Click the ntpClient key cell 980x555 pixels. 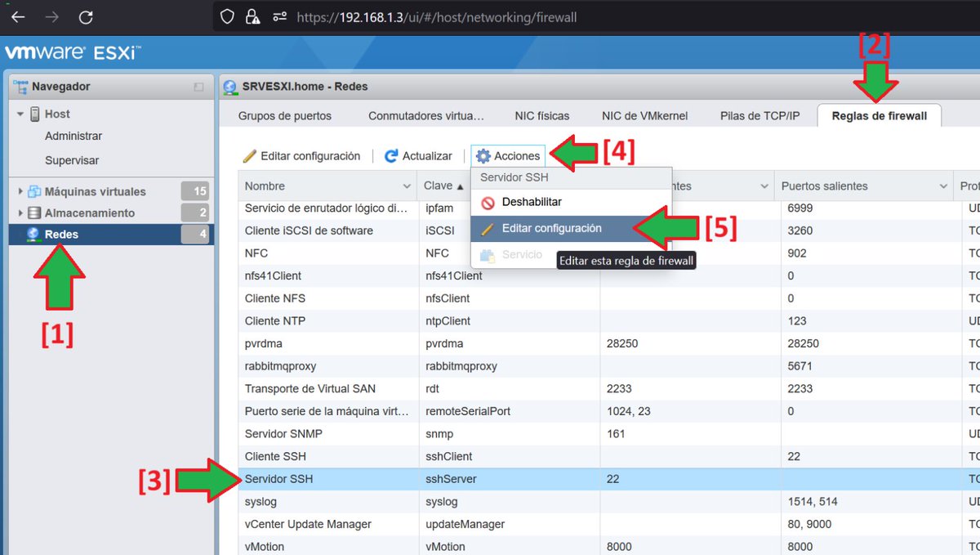click(x=448, y=321)
